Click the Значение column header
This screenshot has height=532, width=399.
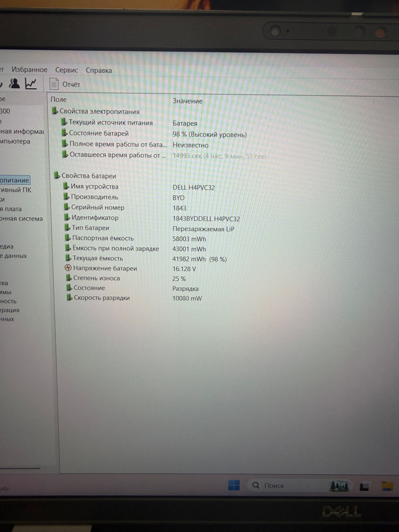[x=187, y=101]
